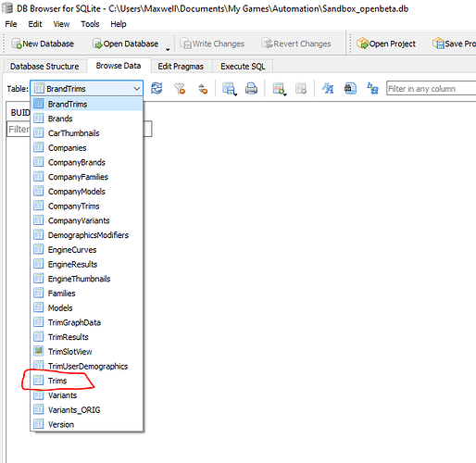
Task: Click the delete record icon
Action: [301, 89]
